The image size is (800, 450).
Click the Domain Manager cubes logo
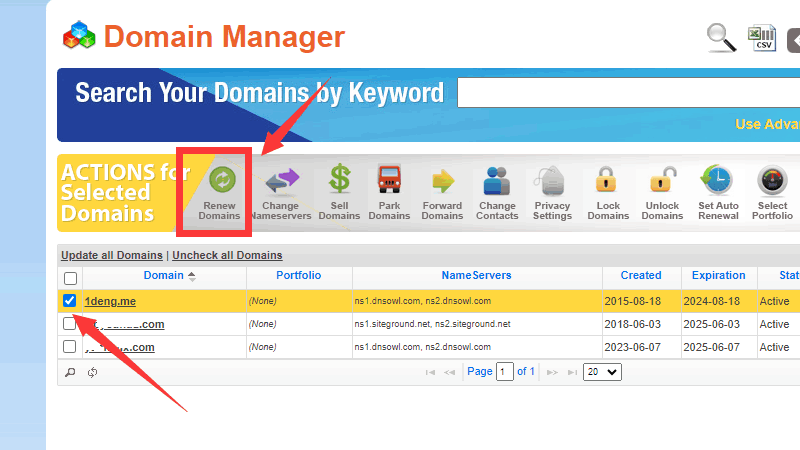click(79, 35)
